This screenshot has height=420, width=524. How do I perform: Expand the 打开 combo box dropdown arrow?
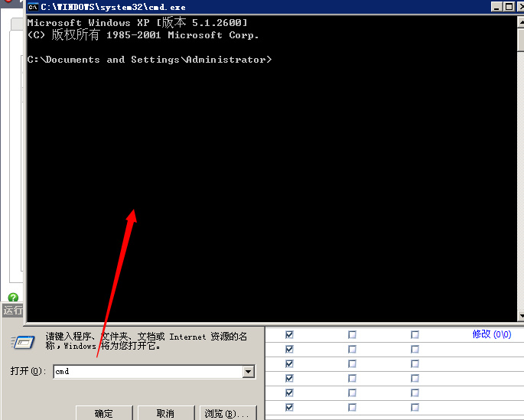point(249,372)
